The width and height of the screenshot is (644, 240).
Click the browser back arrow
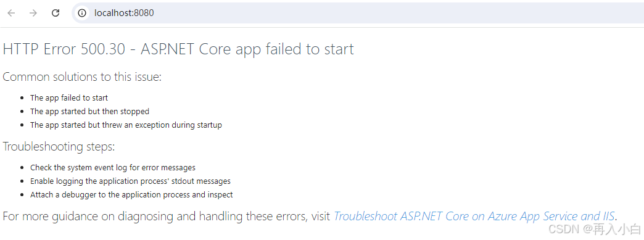tap(11, 13)
